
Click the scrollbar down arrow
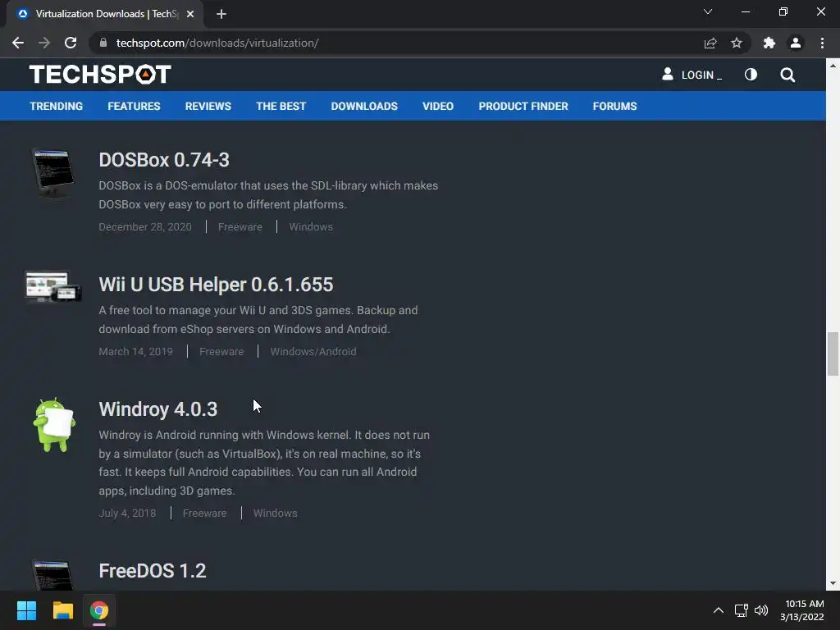click(x=833, y=583)
